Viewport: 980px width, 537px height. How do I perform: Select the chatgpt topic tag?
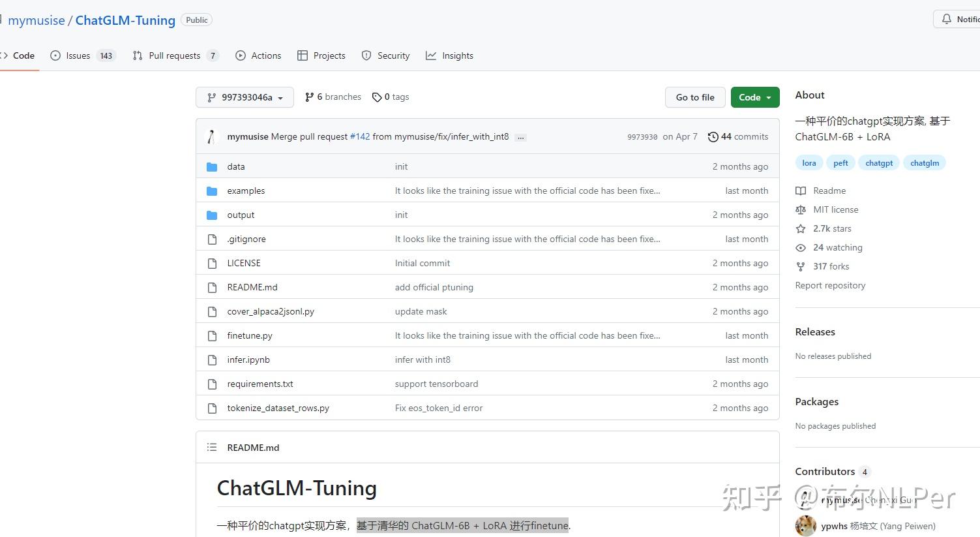(x=878, y=162)
